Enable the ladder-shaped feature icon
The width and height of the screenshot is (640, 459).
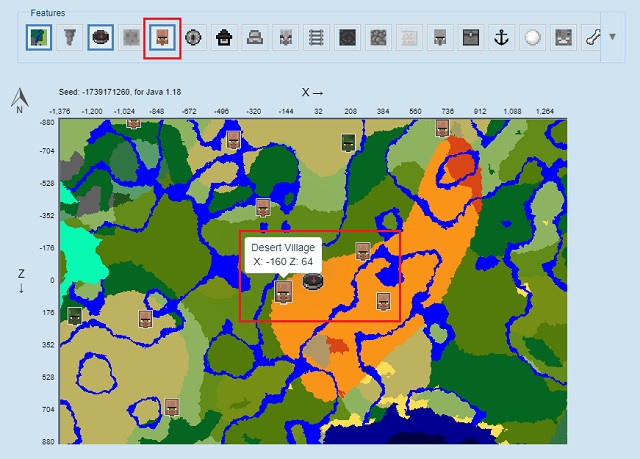316,37
